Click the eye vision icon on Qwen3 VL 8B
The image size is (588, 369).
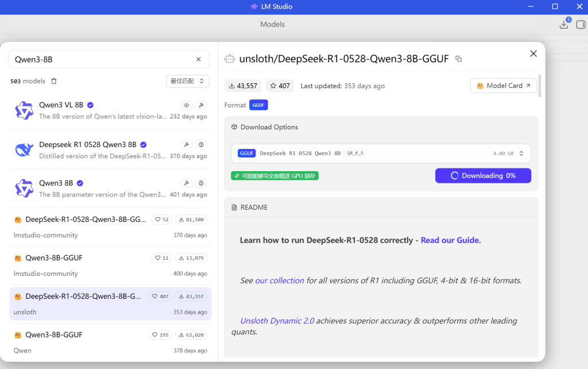tap(187, 105)
